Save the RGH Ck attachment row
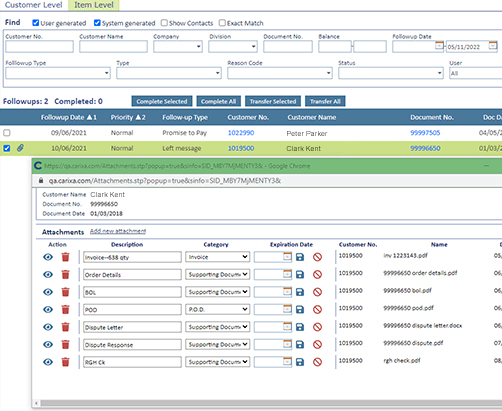Image resolution: width=502 pixels, height=411 pixels. pos(300,362)
